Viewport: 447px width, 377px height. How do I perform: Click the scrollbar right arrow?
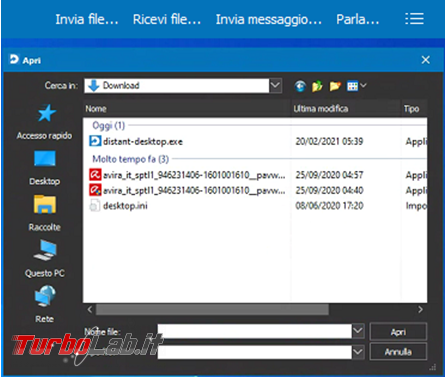pos(420,310)
